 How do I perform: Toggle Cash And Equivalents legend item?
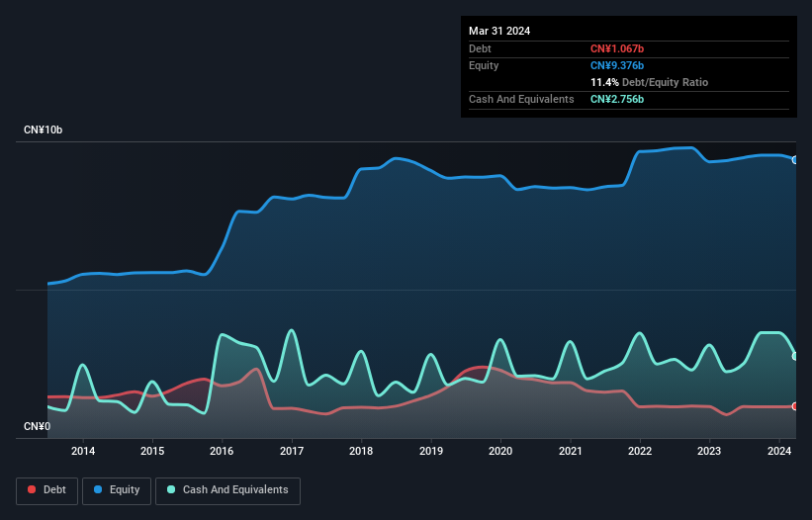point(227,490)
